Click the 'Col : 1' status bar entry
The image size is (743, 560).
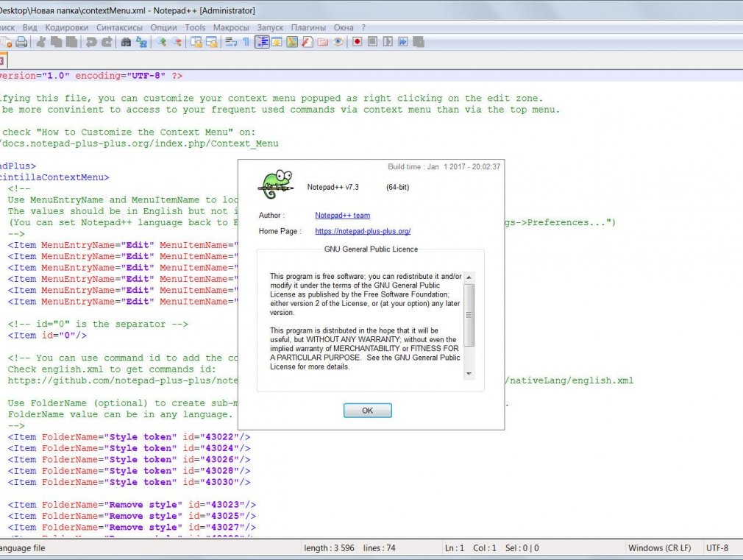[485, 548]
